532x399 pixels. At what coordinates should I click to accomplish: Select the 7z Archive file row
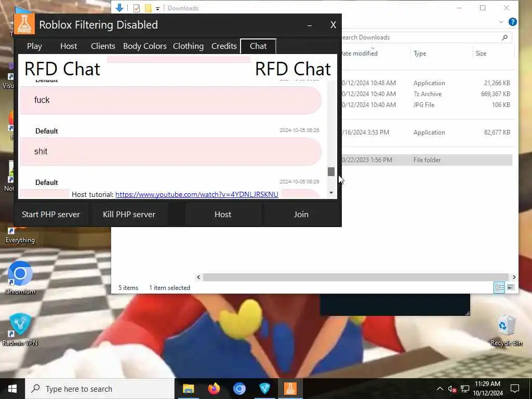(426, 94)
